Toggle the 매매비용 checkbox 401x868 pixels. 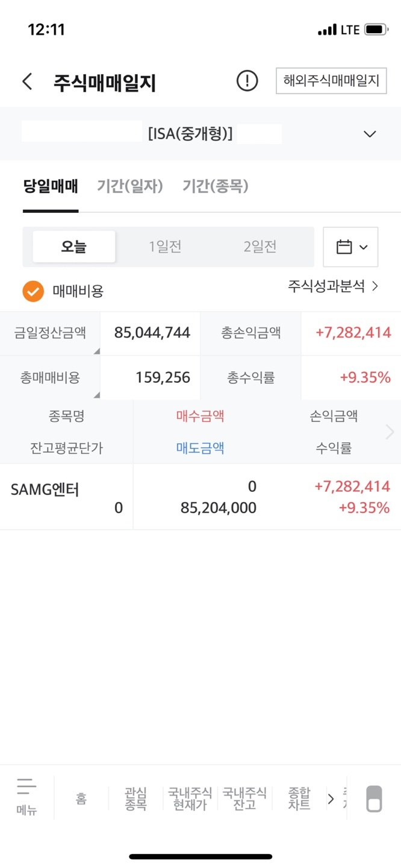point(34,291)
